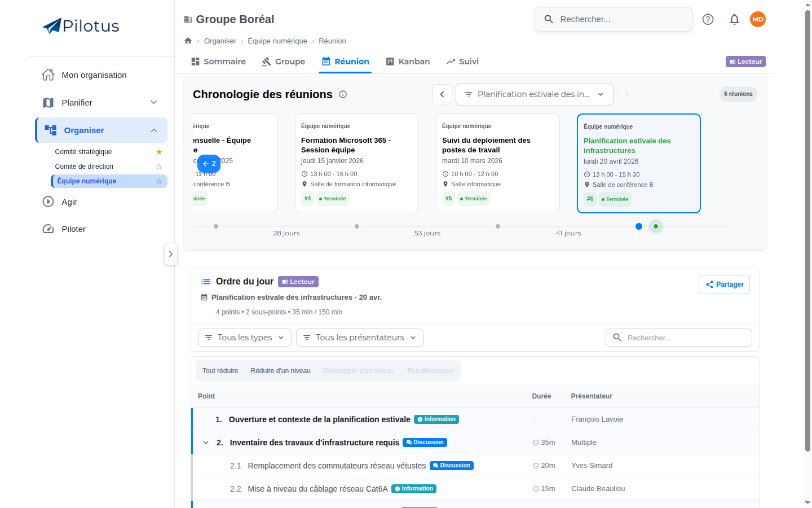Collapse the Organiser menu chevron
The image size is (812, 508).
pos(154,130)
